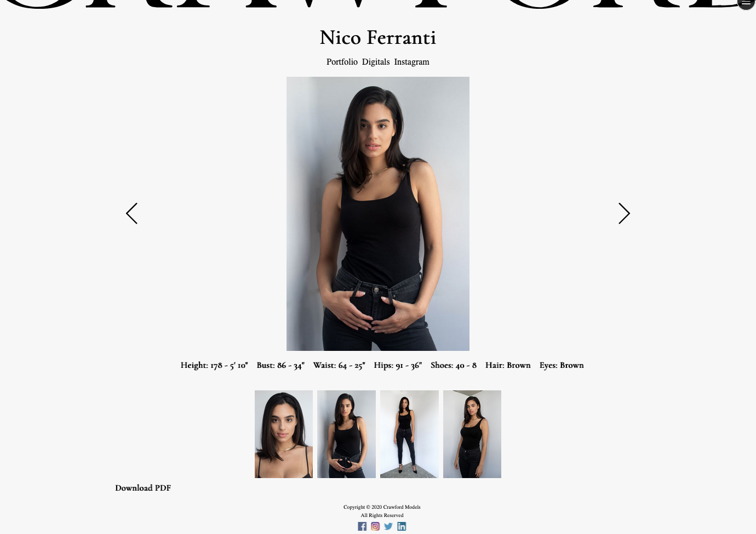Click the Download PDF link
This screenshot has width=756, height=534.
pos(143,488)
